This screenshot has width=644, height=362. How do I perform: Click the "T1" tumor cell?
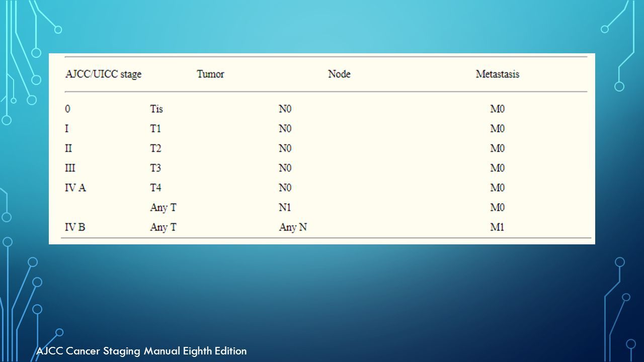[155, 129]
